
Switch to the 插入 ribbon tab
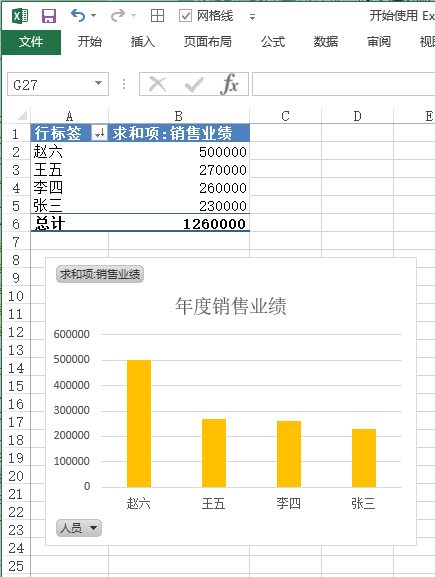tap(143, 42)
